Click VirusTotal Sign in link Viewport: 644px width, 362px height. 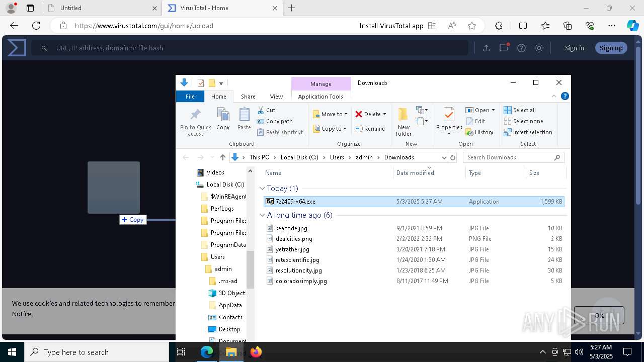[575, 48]
